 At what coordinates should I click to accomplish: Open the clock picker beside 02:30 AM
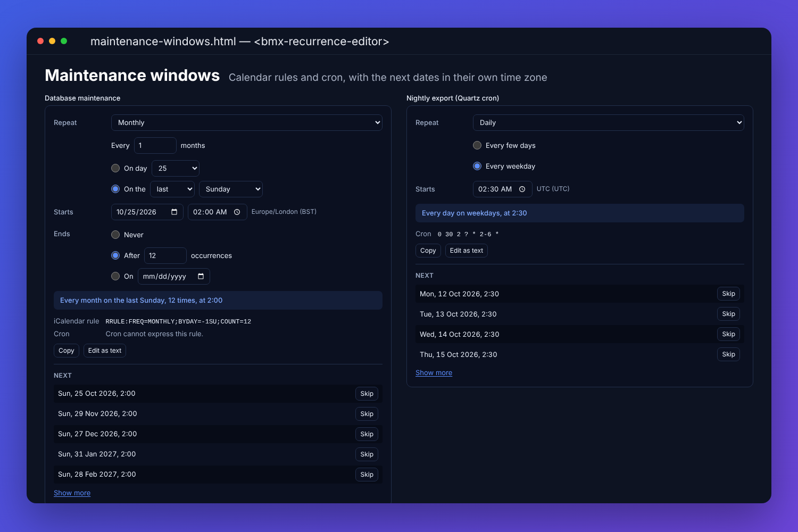[x=522, y=189]
